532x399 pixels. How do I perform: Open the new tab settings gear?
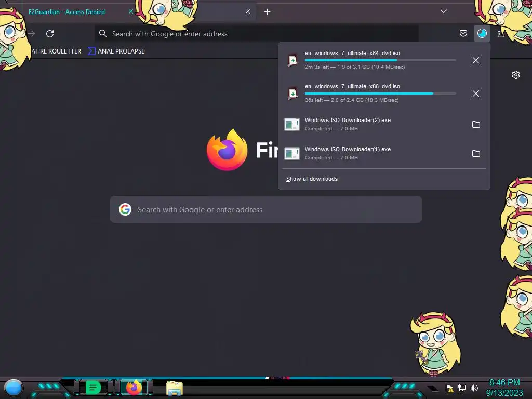tap(516, 75)
